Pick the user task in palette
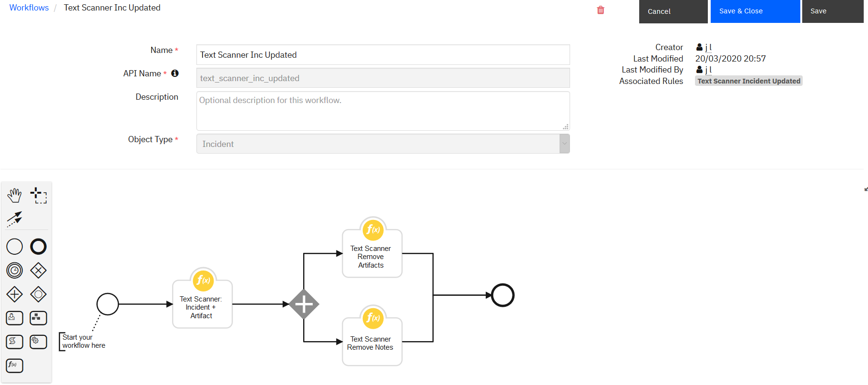Screen dimensions: 868x385 (14, 318)
